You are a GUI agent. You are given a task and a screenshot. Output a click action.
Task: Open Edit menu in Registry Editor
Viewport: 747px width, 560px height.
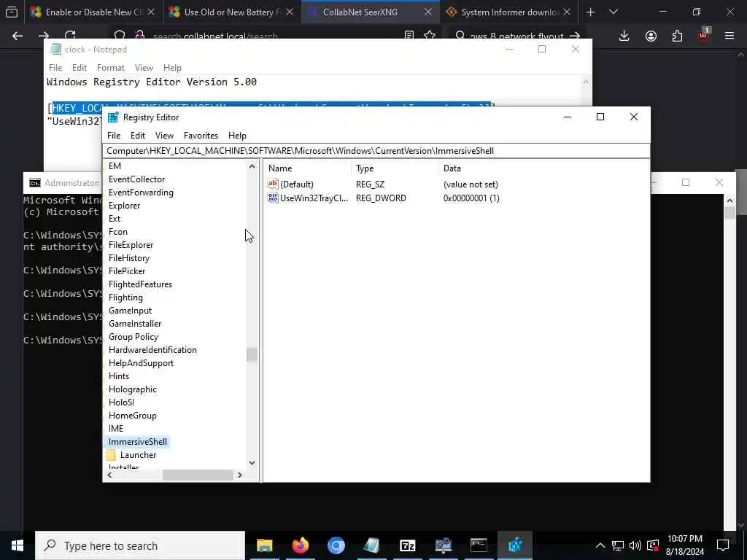coord(138,136)
